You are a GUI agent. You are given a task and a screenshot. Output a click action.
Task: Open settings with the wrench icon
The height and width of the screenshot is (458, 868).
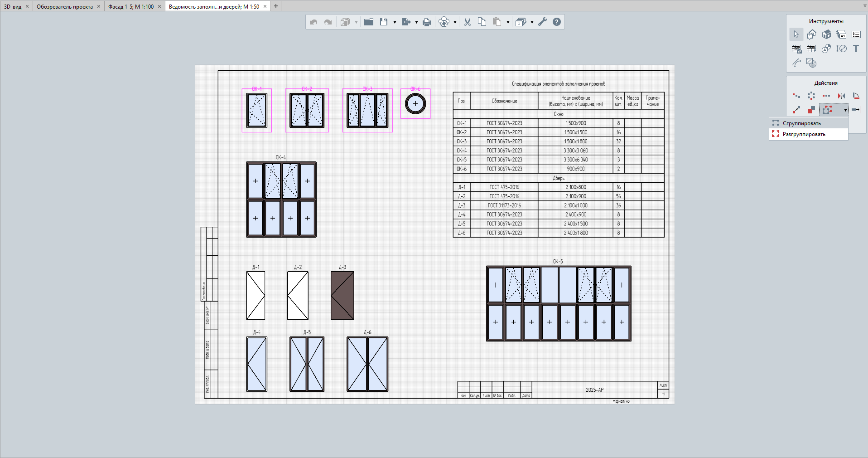(543, 22)
